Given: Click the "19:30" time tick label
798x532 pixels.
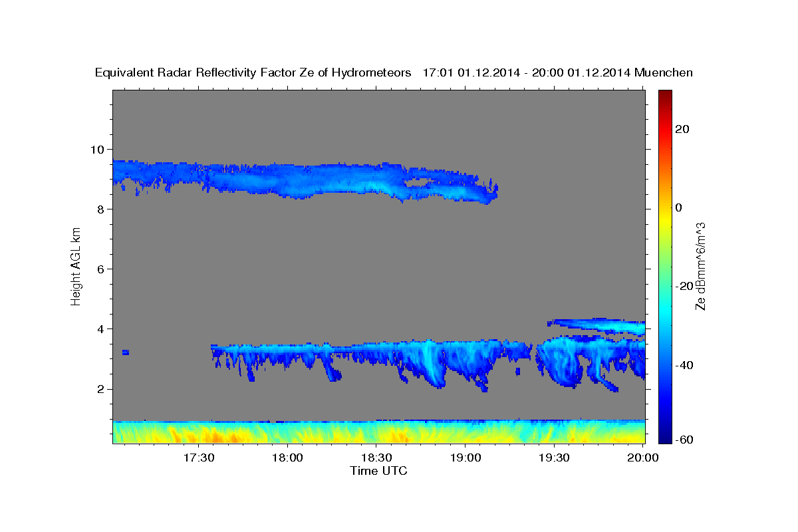Looking at the screenshot, I should [554, 458].
